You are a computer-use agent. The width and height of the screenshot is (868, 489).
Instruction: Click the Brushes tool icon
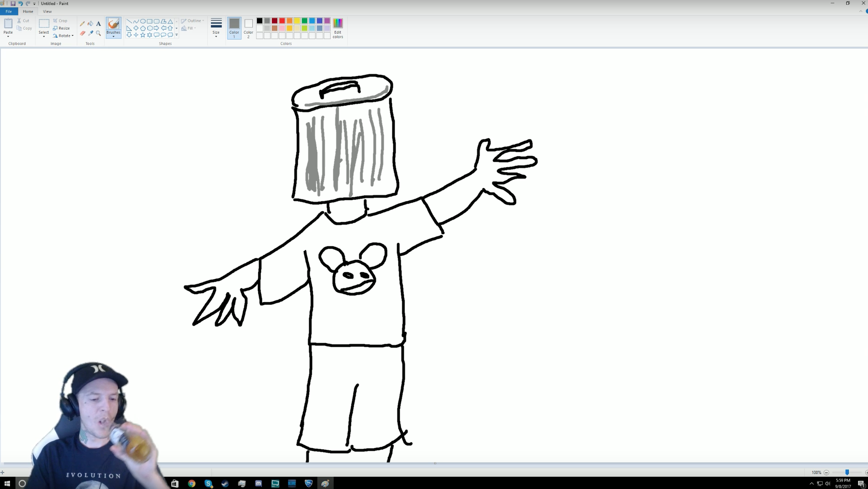(x=113, y=24)
